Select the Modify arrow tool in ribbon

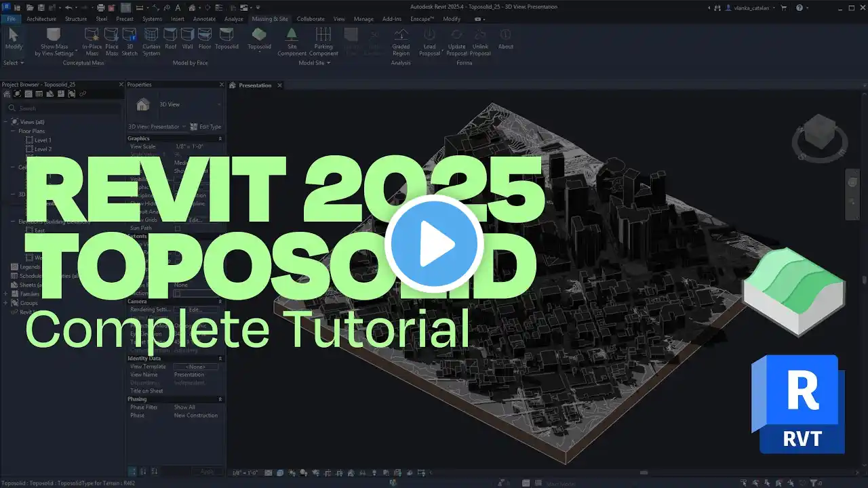click(14, 39)
